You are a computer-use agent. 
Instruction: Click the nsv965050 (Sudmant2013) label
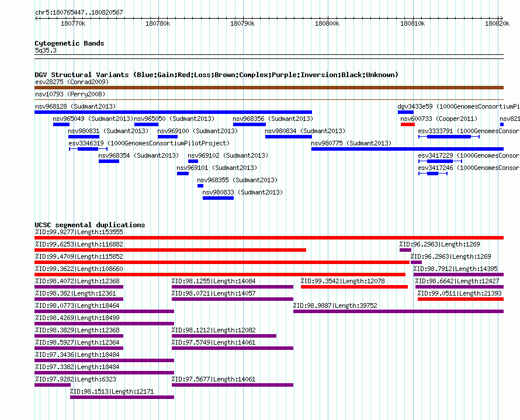[x=174, y=119]
